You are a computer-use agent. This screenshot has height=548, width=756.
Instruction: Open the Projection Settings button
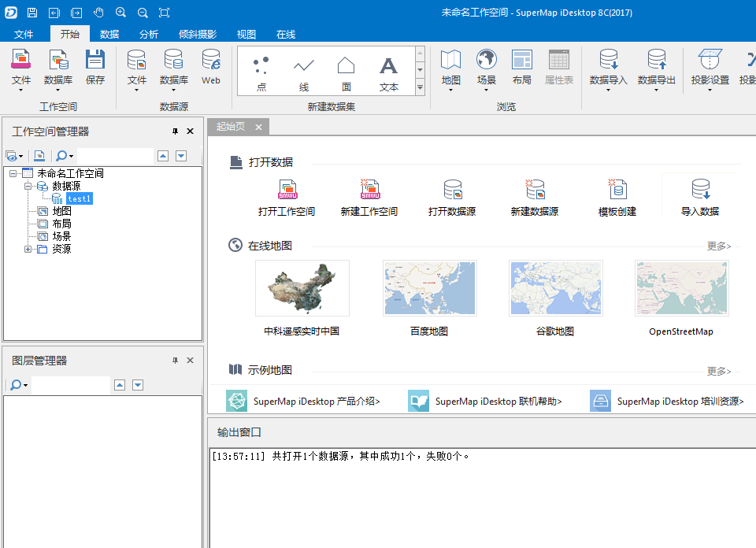pyautogui.click(x=710, y=70)
